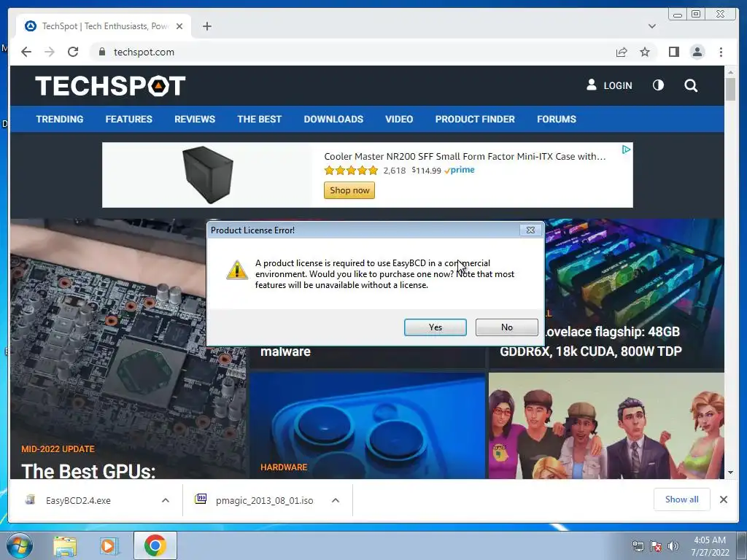Open EasyBCD2.4.exe download item
Viewport: 747px width, 560px height.
[x=78, y=500]
